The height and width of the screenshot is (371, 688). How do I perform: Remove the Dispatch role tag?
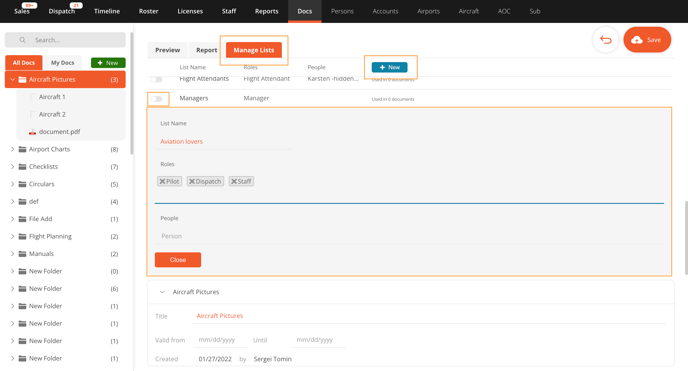[x=192, y=181]
